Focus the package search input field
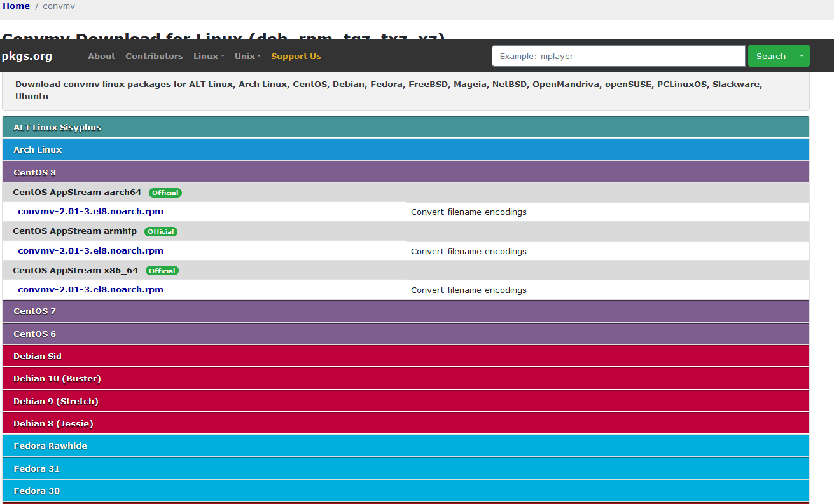This screenshot has width=834, height=504. pos(618,56)
